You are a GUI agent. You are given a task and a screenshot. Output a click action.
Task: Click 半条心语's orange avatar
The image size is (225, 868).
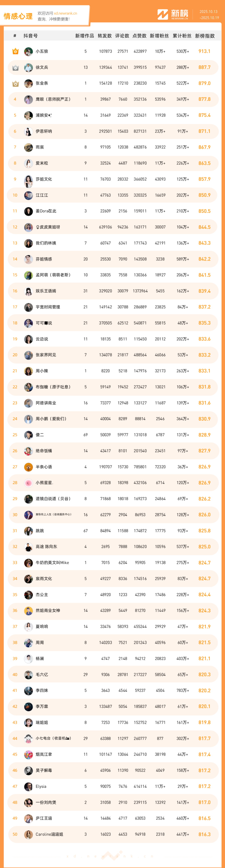pos(29,467)
